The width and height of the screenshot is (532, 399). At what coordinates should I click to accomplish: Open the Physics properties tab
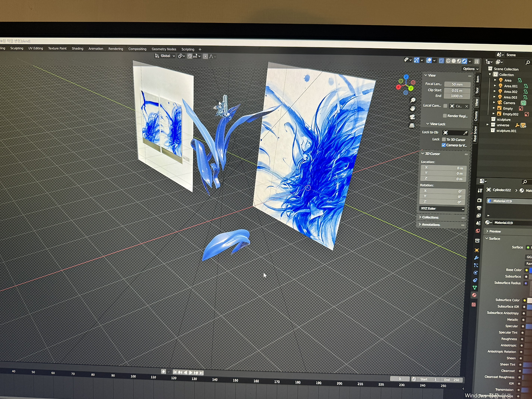tap(475, 273)
